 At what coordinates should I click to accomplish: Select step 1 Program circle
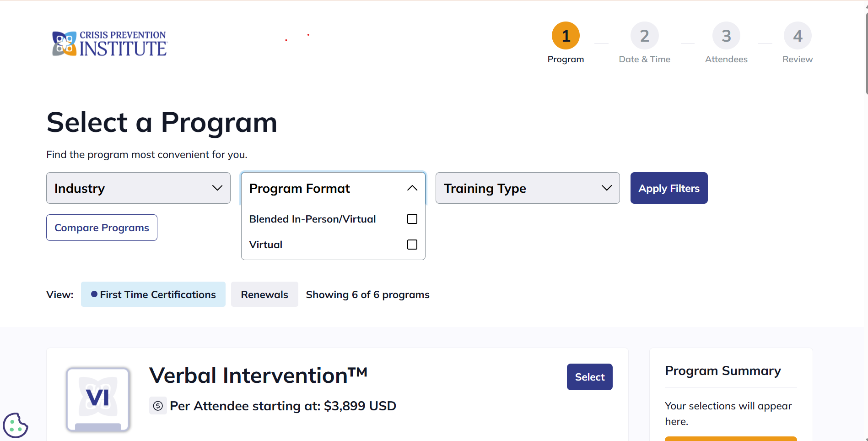[x=566, y=35]
